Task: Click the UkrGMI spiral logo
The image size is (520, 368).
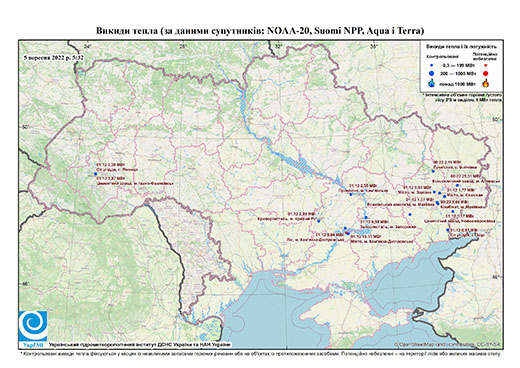Action: pos(33,326)
